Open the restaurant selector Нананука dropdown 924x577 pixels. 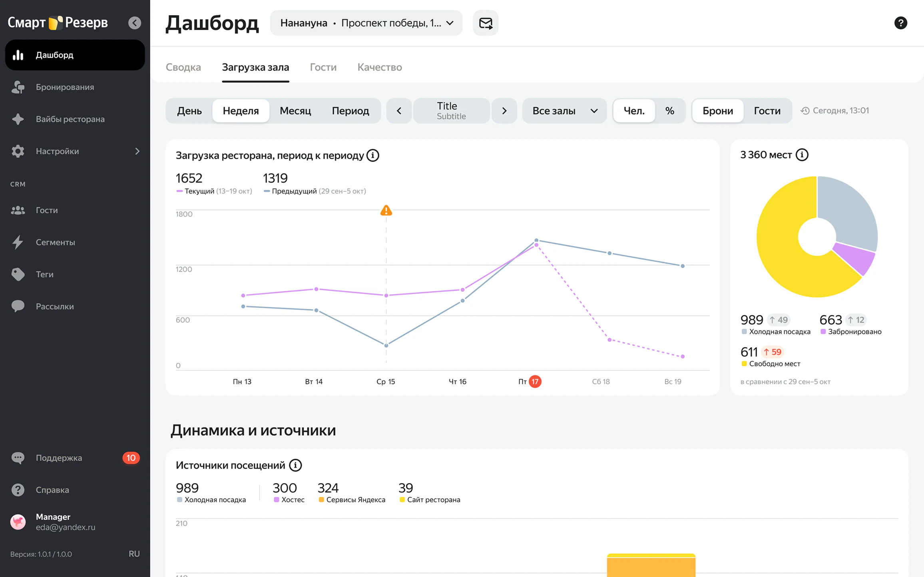(x=366, y=23)
